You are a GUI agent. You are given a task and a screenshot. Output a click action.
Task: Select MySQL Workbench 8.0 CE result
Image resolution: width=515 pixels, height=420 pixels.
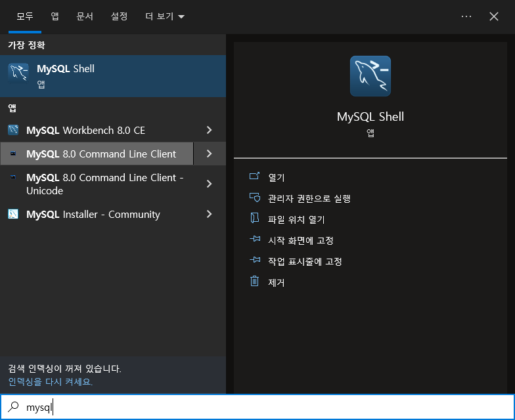[x=97, y=130]
